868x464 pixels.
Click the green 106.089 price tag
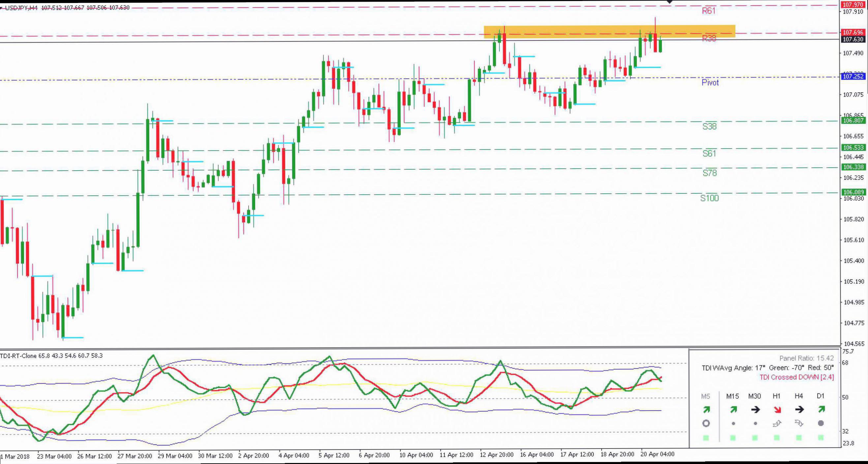tap(854, 192)
